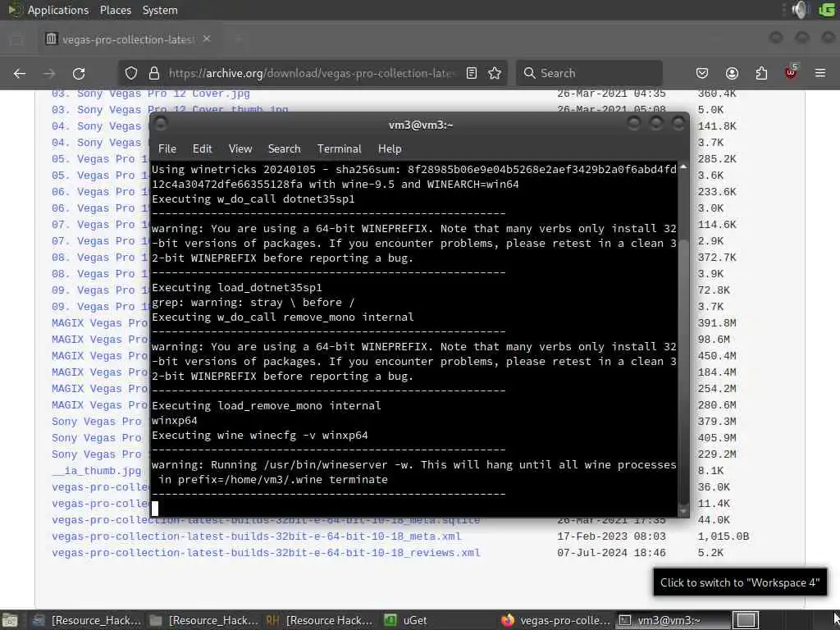The width and height of the screenshot is (840, 630).
Task: Focus the Firefox Search box
Action: (589, 73)
